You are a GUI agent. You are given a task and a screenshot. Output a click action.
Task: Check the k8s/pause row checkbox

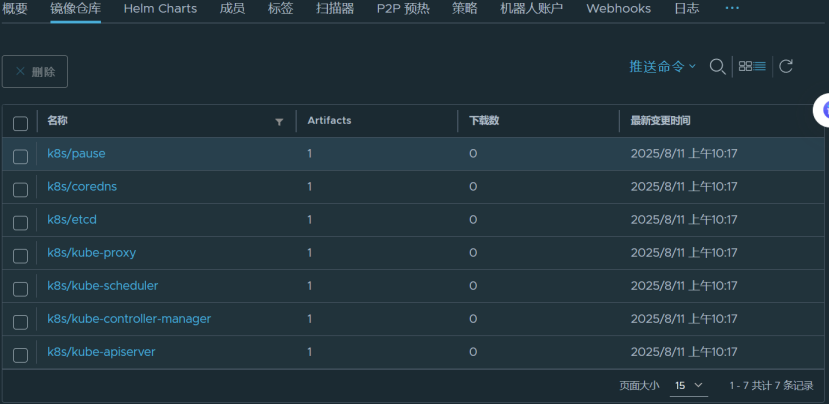20,156
